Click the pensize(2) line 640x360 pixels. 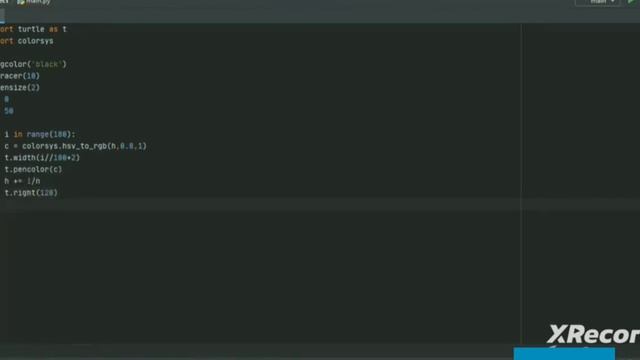click(20, 88)
